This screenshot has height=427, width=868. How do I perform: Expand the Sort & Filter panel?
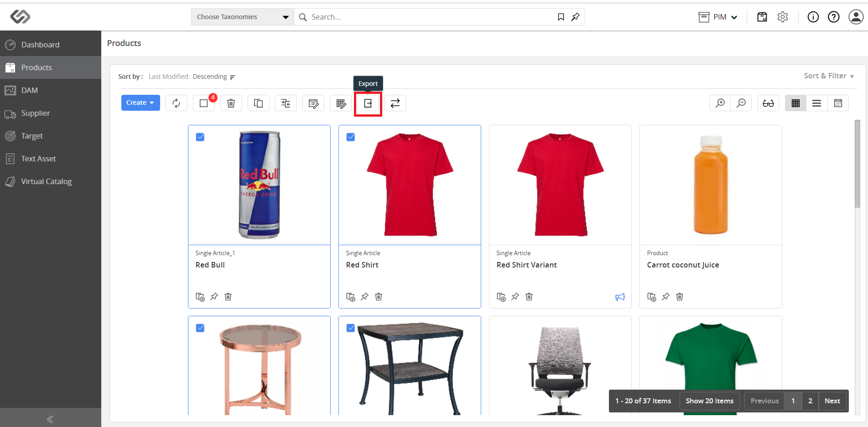tap(829, 76)
